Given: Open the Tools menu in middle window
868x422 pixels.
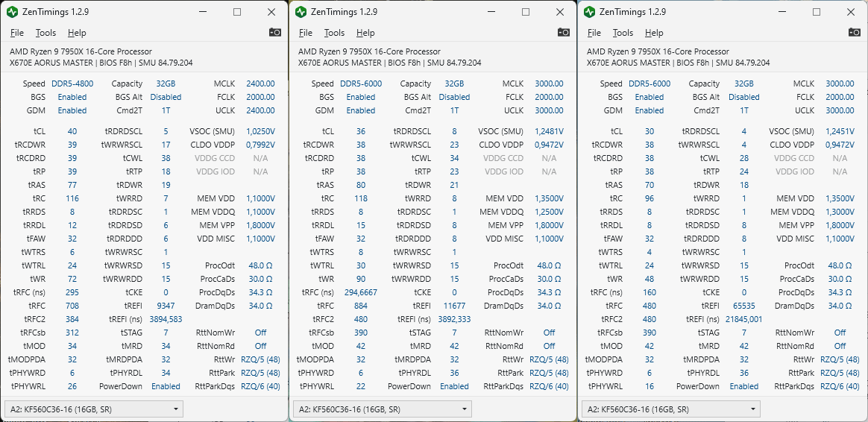Looking at the screenshot, I should coord(334,33).
